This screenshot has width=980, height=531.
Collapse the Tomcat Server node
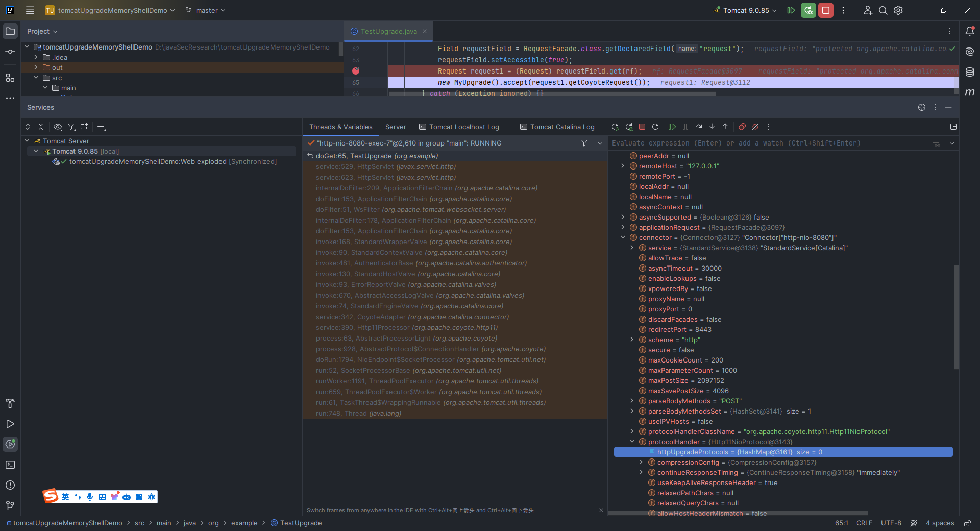tap(27, 141)
